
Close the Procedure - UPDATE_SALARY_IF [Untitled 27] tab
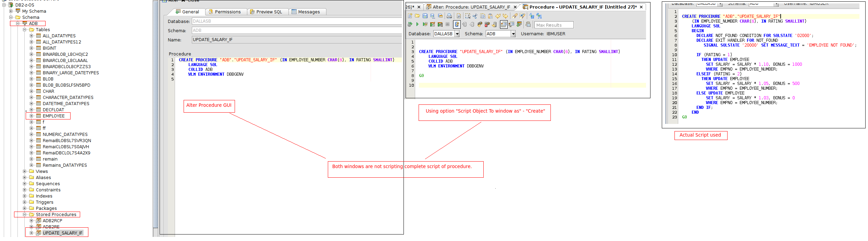point(641,7)
